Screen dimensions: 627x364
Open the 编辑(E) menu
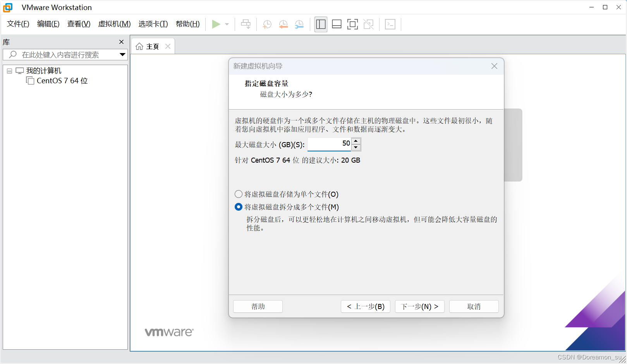[48, 24]
